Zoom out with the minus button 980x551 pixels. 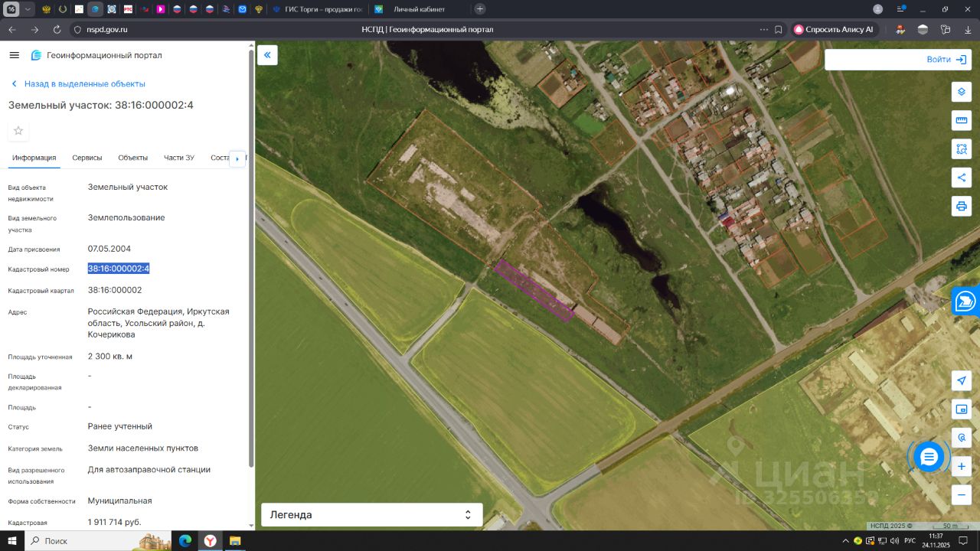coord(962,494)
